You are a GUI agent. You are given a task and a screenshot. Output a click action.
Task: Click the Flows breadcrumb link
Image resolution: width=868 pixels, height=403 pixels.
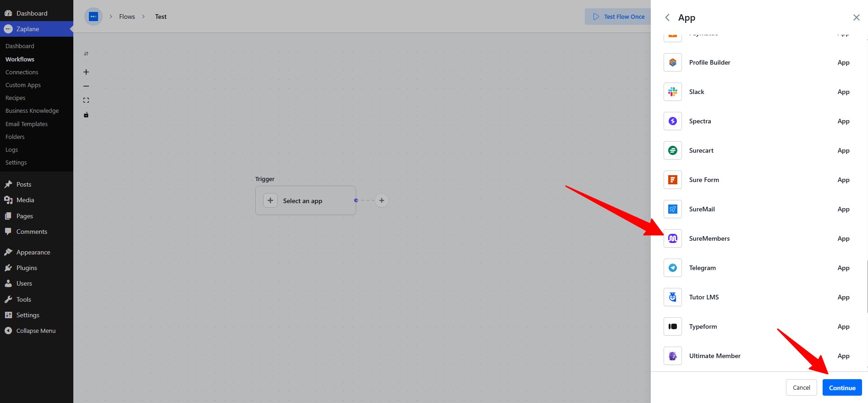(x=127, y=17)
